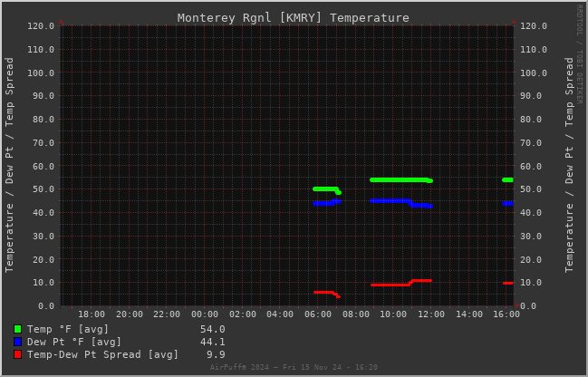Image resolution: width=588 pixels, height=377 pixels.
Task: Click the right axis 20.0 label
Action: (531, 259)
